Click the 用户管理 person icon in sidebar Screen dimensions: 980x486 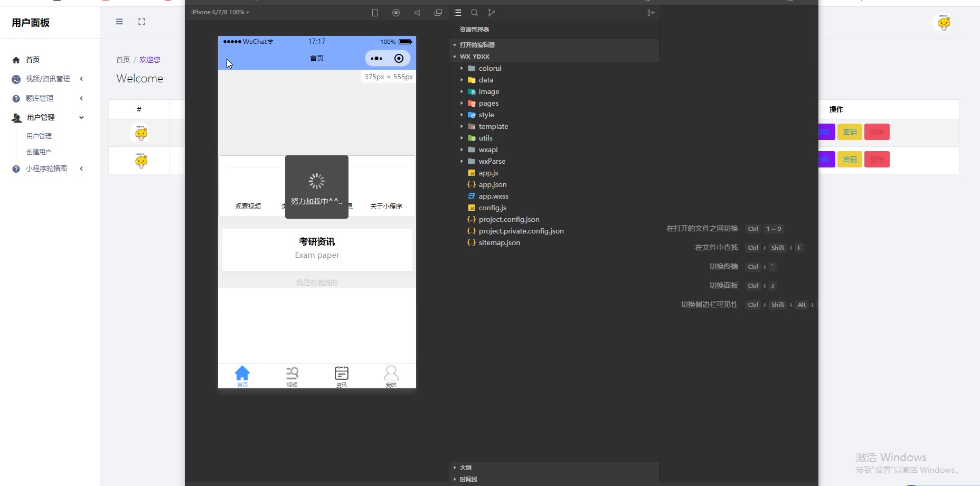[x=16, y=118]
